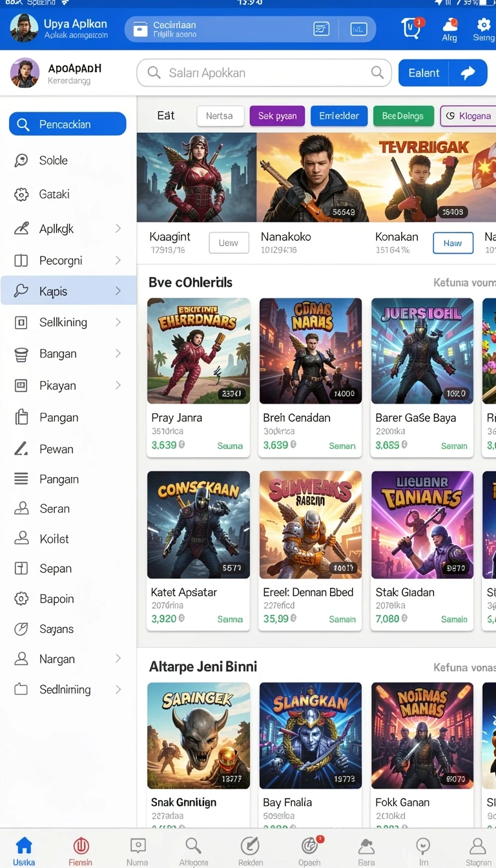This screenshot has height=868, width=496.
Task: Switch to the Fiensin bottom tab
Action: 81,851
